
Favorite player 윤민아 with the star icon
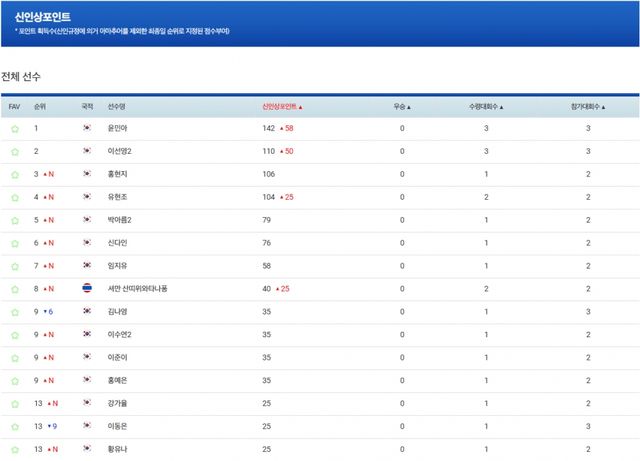pos(14,129)
